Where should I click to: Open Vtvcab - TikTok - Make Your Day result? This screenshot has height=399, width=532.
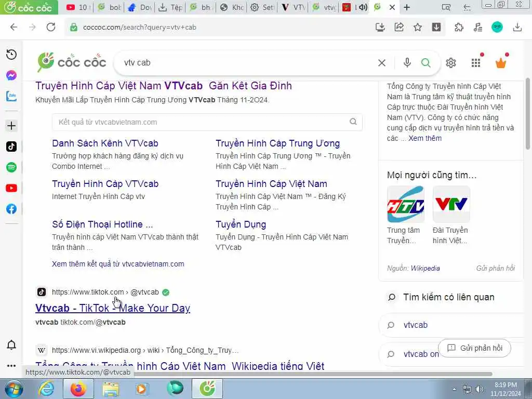(x=113, y=308)
